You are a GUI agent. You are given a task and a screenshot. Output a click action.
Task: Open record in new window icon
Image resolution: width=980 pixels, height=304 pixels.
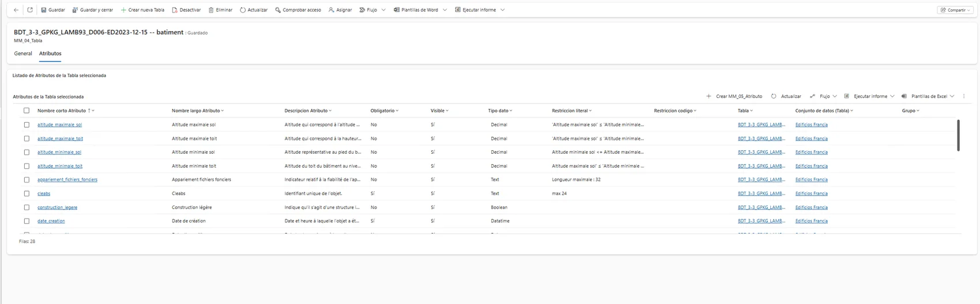[x=30, y=10]
